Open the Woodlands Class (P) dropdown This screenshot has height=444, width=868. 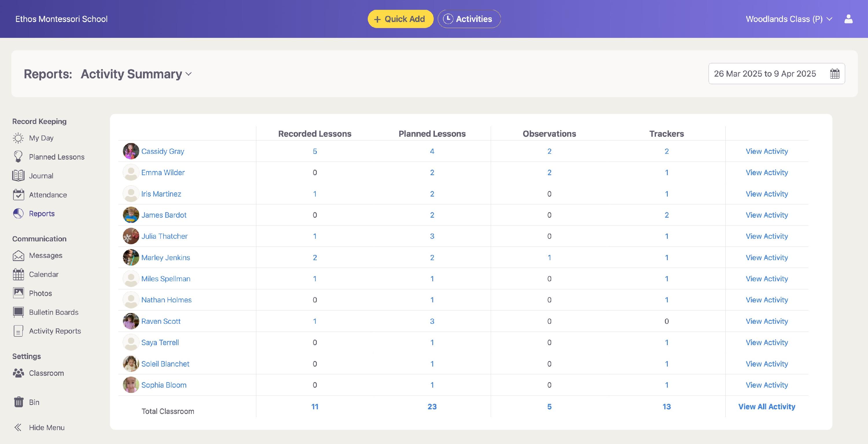coord(788,19)
